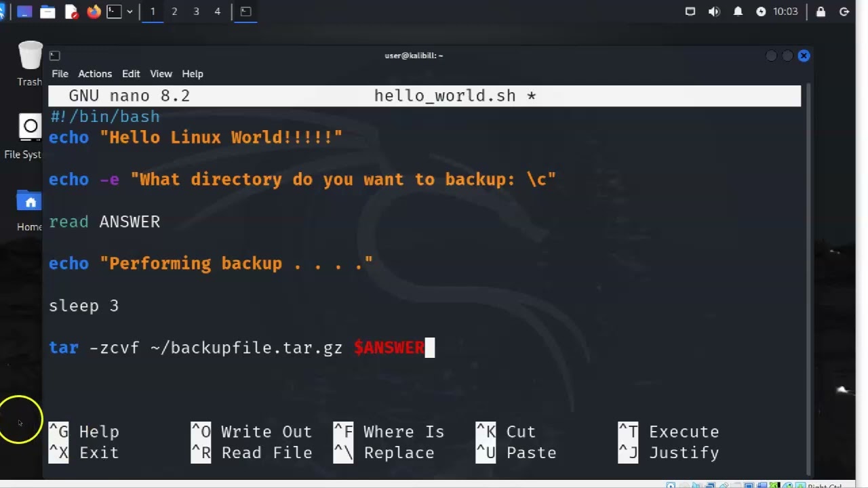Screen dimensions: 868x488
Task: Click the red $ANSWER variable
Action: click(x=389, y=348)
